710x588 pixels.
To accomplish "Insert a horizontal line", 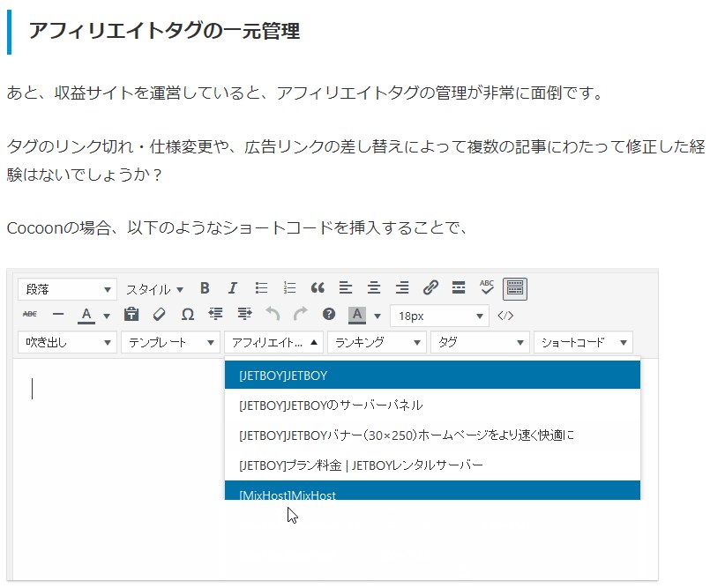I will (58, 314).
